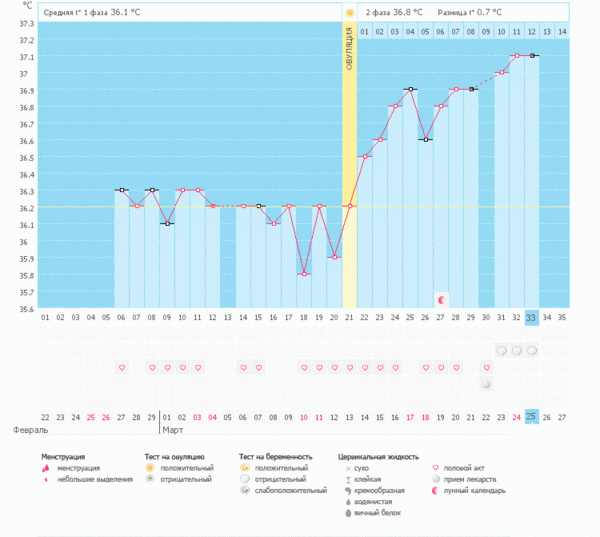This screenshot has width=600, height=537.
Task: Click the positive pregnancy test legend icon
Action: tap(246, 468)
